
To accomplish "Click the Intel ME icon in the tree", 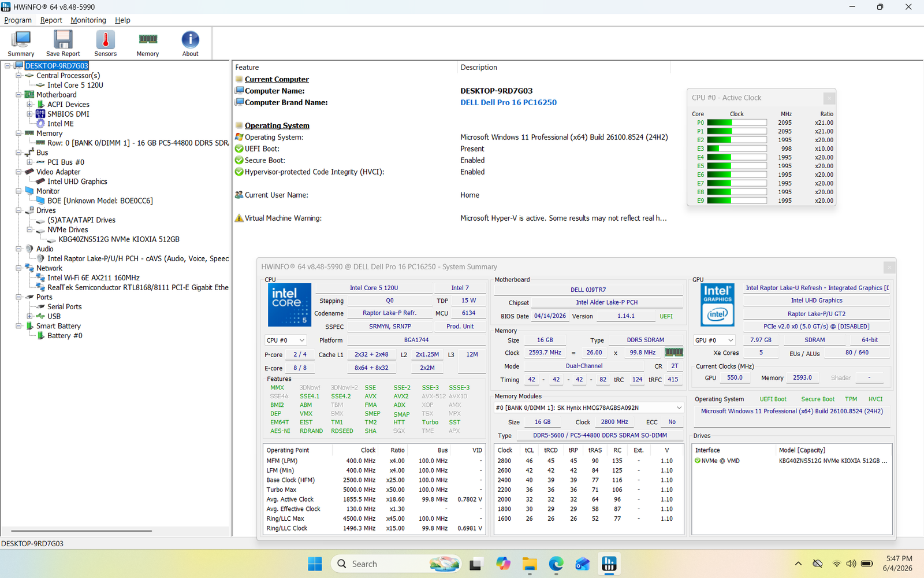I will click(x=40, y=124).
